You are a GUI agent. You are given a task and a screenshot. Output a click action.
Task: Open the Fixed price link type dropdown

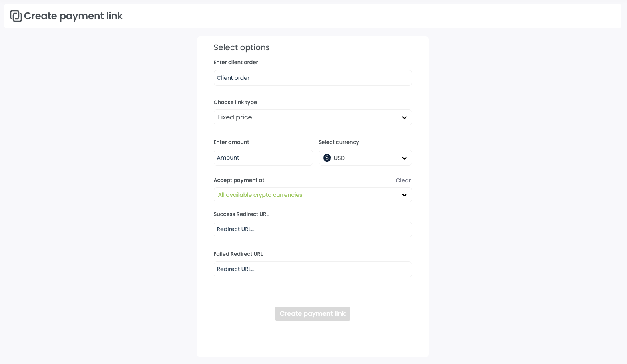click(x=313, y=117)
